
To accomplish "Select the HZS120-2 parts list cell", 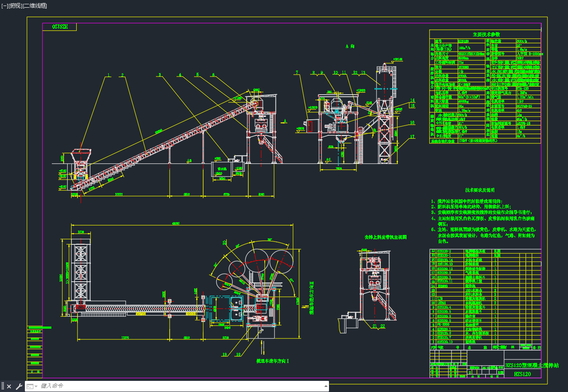I will pyautogui.click(x=444, y=251).
